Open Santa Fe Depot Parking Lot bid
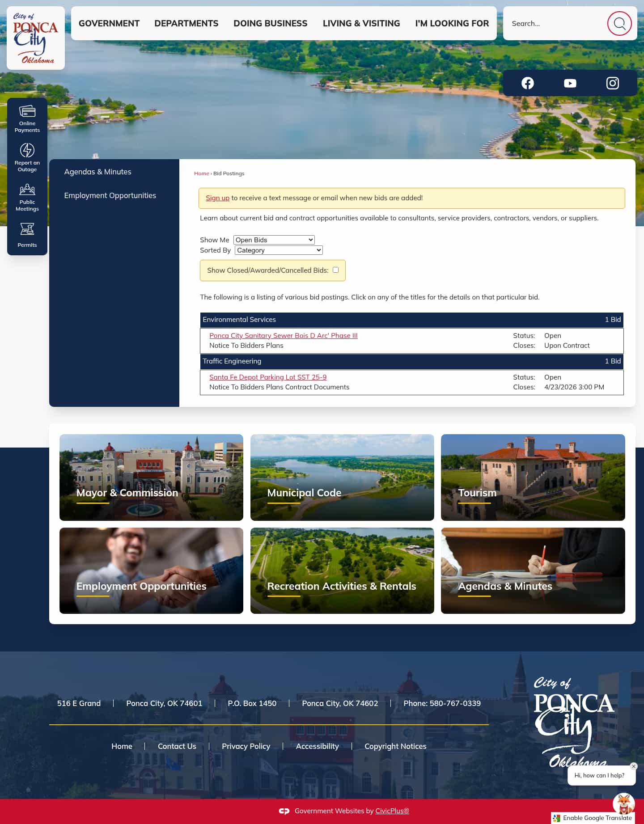The width and height of the screenshot is (644, 824). (268, 377)
